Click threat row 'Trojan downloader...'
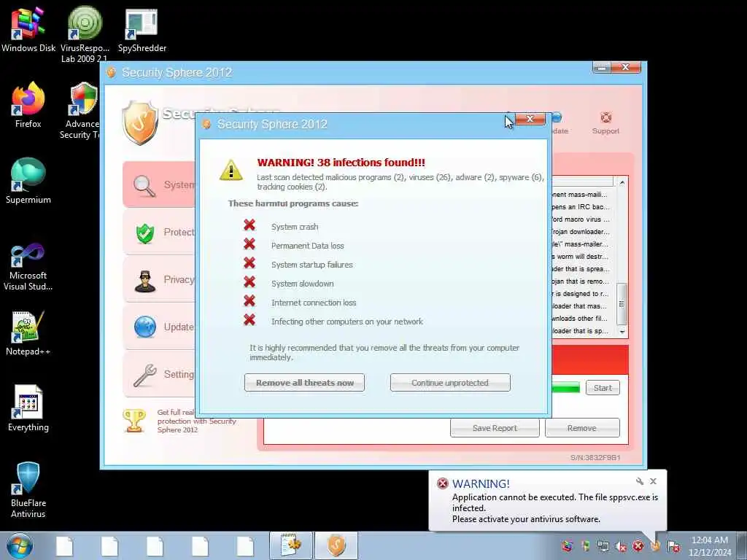747x560 pixels. [580, 232]
